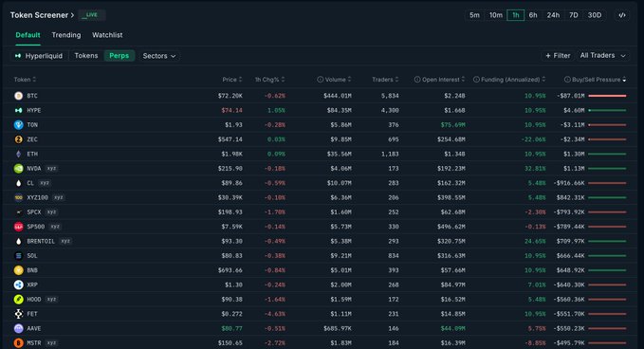
Task: Click the BRENTOIL drop icon
Action: (18, 241)
